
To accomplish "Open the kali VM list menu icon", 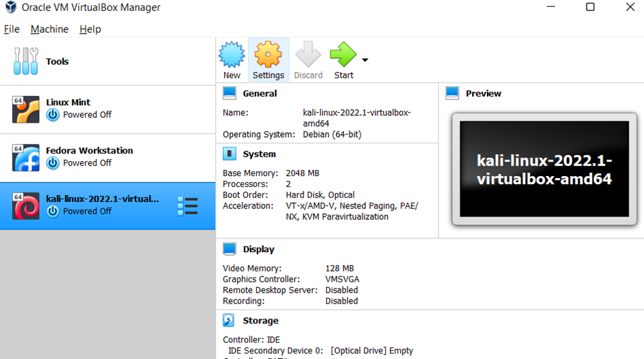I will [x=188, y=206].
